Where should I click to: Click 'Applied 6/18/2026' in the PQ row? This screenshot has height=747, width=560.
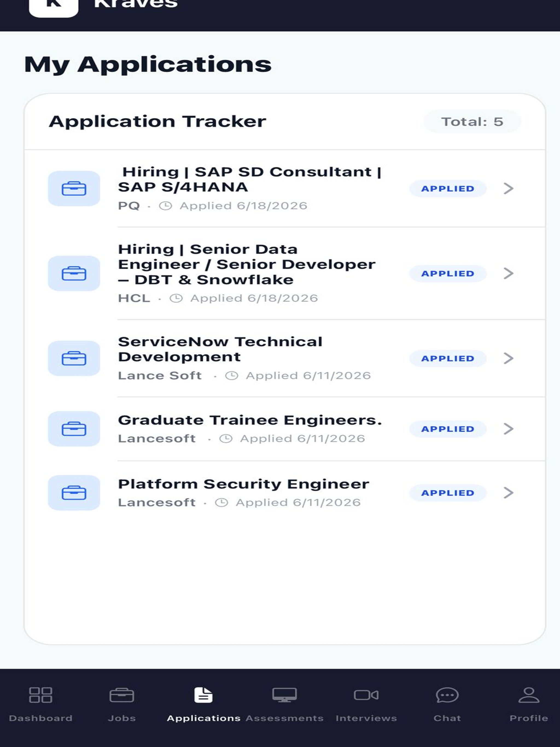[x=244, y=206]
